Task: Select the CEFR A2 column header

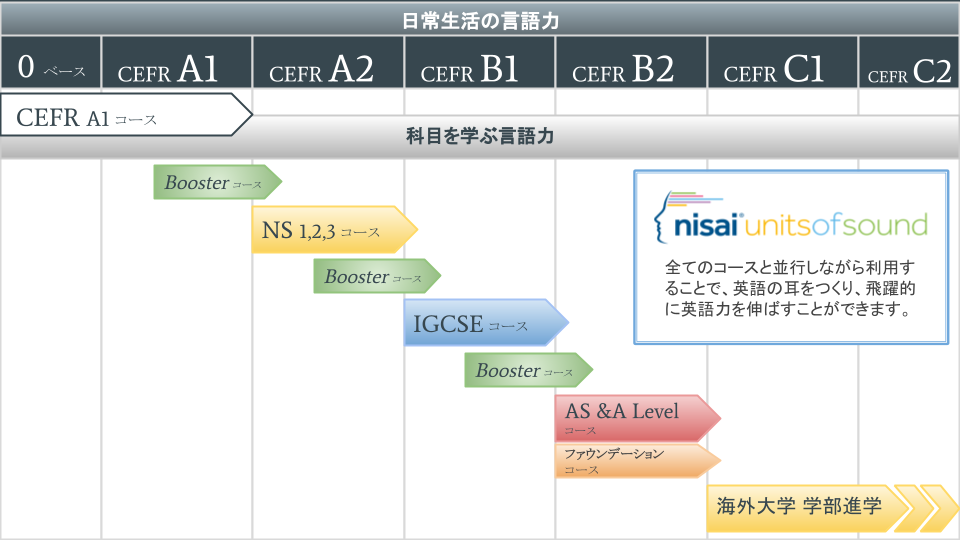Action: click(x=328, y=68)
